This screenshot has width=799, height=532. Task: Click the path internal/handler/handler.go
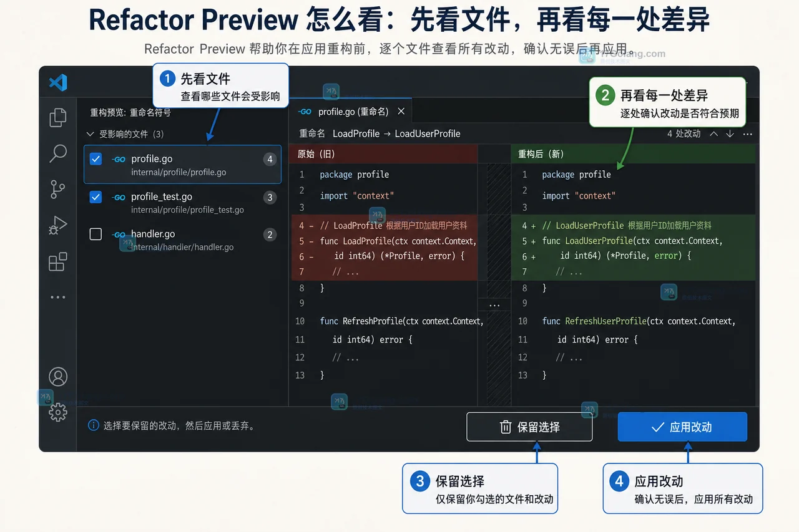182,247
